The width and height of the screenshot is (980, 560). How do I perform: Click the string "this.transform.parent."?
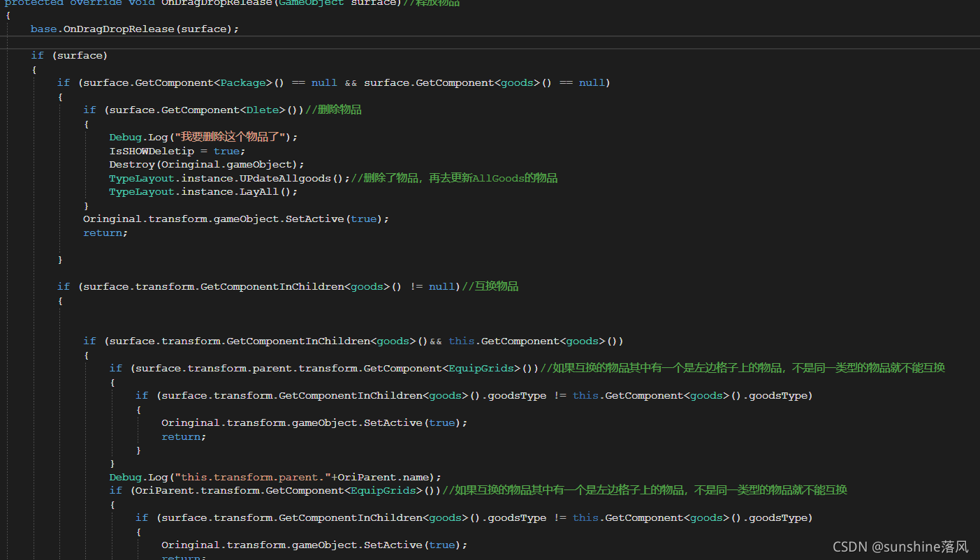pyautogui.click(x=253, y=477)
